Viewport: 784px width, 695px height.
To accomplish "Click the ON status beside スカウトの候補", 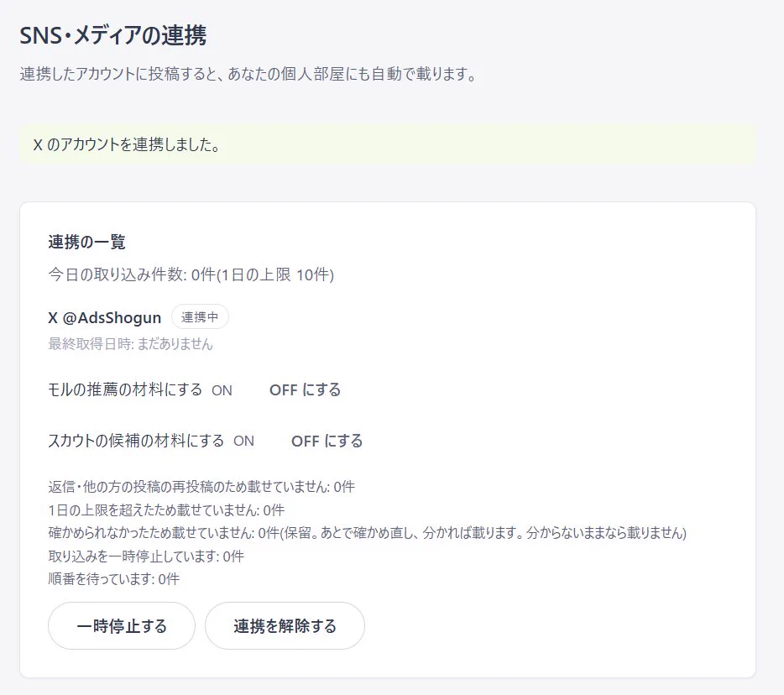I will click(x=244, y=441).
